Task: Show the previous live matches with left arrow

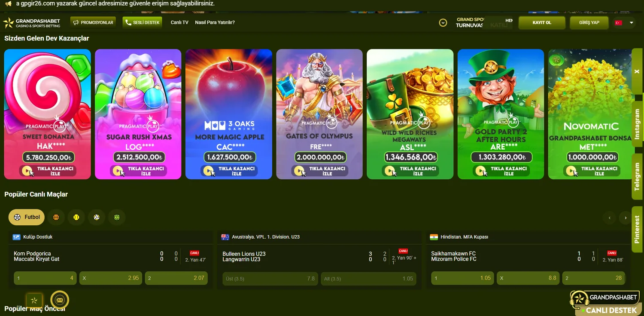Action: point(609,218)
